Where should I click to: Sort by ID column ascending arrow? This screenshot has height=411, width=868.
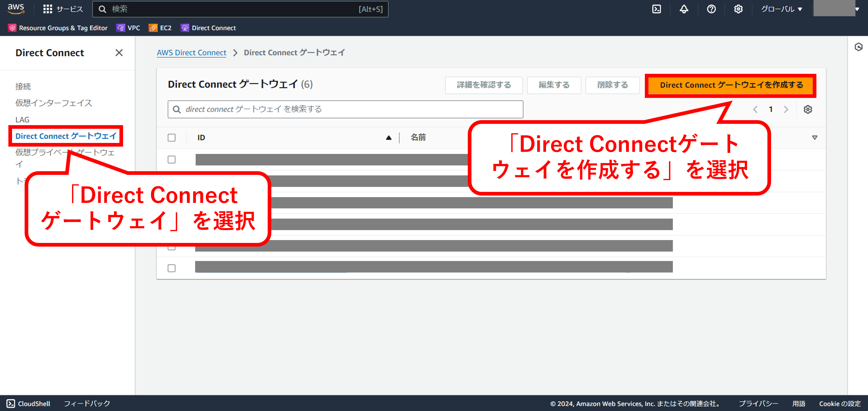point(388,137)
